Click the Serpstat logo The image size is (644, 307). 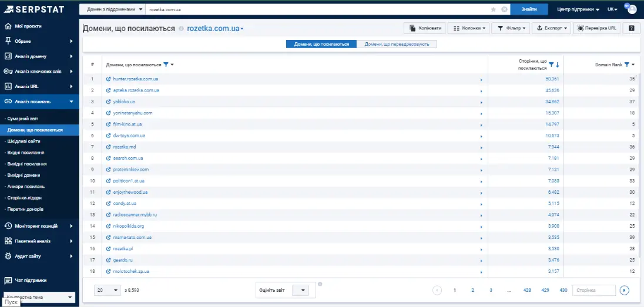(33, 9)
